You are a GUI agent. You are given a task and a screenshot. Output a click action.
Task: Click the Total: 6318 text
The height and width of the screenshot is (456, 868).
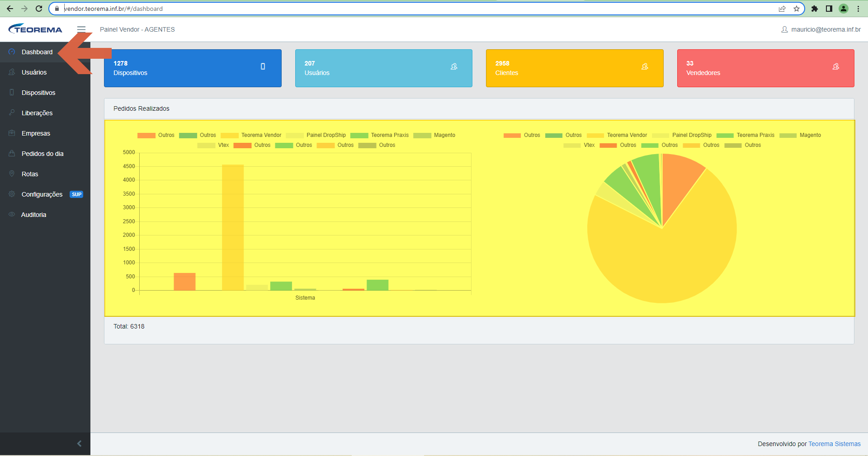click(129, 326)
